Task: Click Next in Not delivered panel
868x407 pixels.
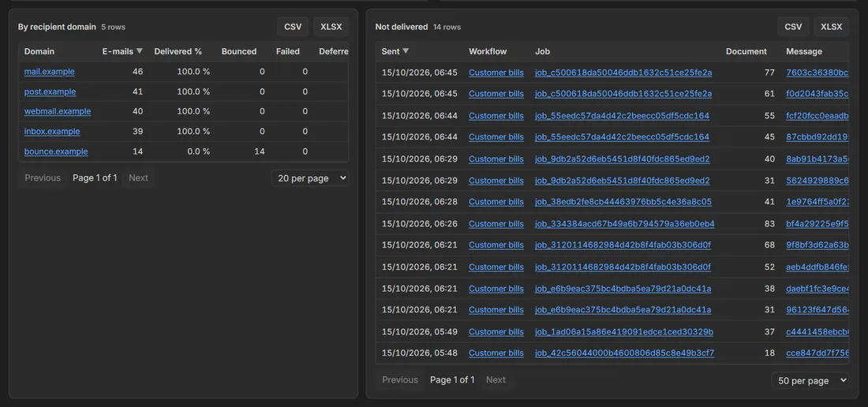Action: click(x=496, y=380)
